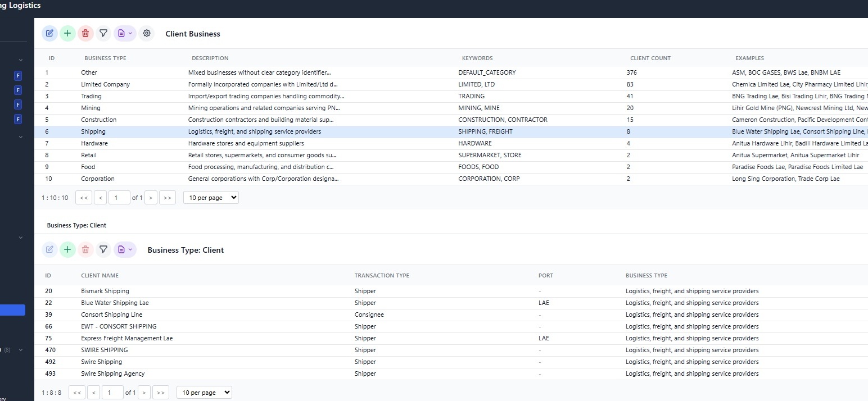The image size is (868, 401).
Task: Open the settings gear beside Client Business title
Action: [x=147, y=34]
